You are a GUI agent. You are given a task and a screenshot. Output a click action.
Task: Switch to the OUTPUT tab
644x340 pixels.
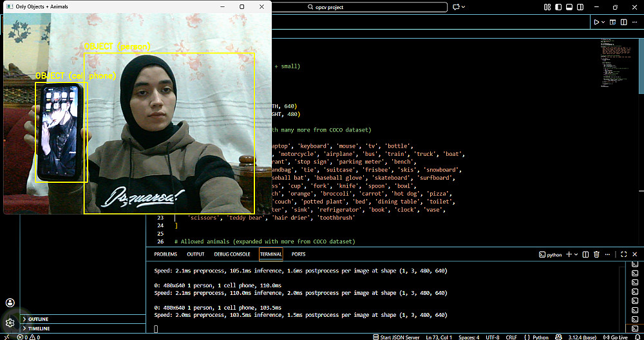pyautogui.click(x=196, y=254)
